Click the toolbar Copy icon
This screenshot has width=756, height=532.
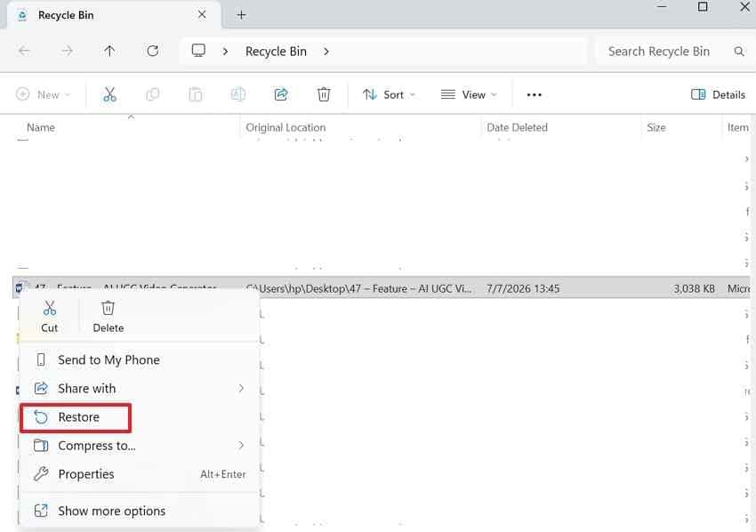click(152, 94)
